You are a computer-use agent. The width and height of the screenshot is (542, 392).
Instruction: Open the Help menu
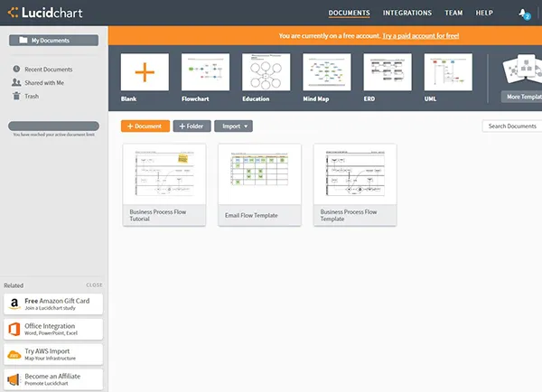pos(484,14)
